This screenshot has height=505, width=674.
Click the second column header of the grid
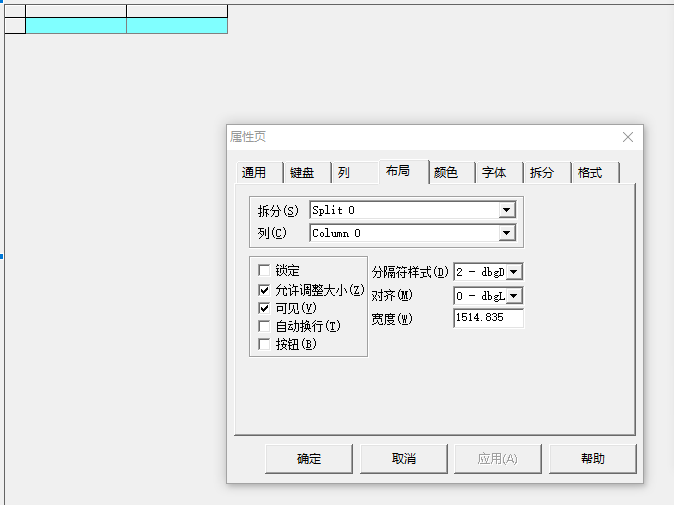pos(177,11)
